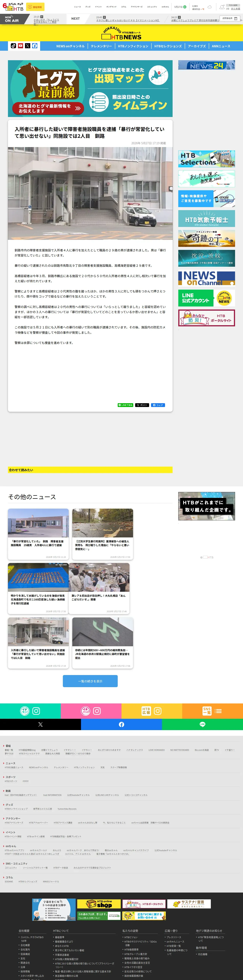Click the プレスリリース footer link
The height and width of the screenshot is (980, 243).
tap(174, 937)
